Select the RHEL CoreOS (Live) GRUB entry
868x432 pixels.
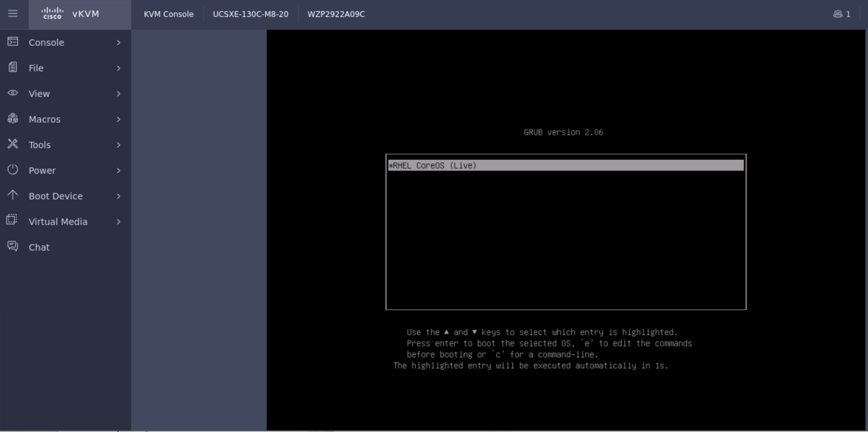(566, 165)
